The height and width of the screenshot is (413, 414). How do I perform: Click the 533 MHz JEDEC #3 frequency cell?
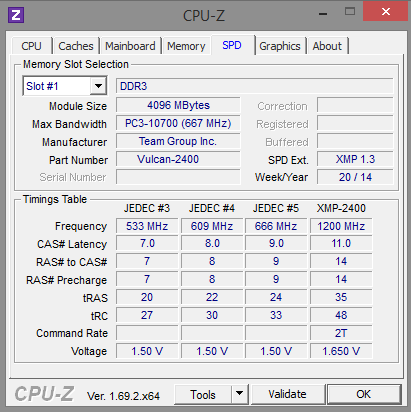[x=147, y=226]
